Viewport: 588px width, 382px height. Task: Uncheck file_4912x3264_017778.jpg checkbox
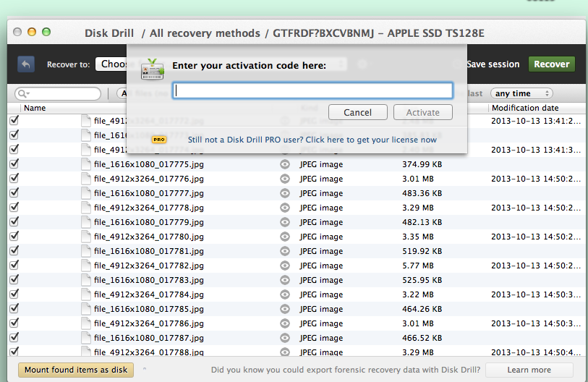(x=14, y=207)
